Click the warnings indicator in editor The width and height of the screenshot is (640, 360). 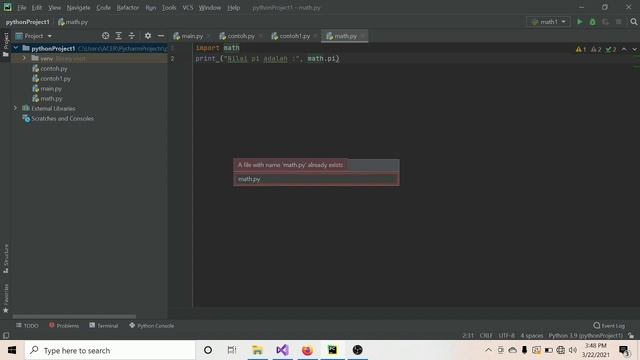tap(580, 49)
